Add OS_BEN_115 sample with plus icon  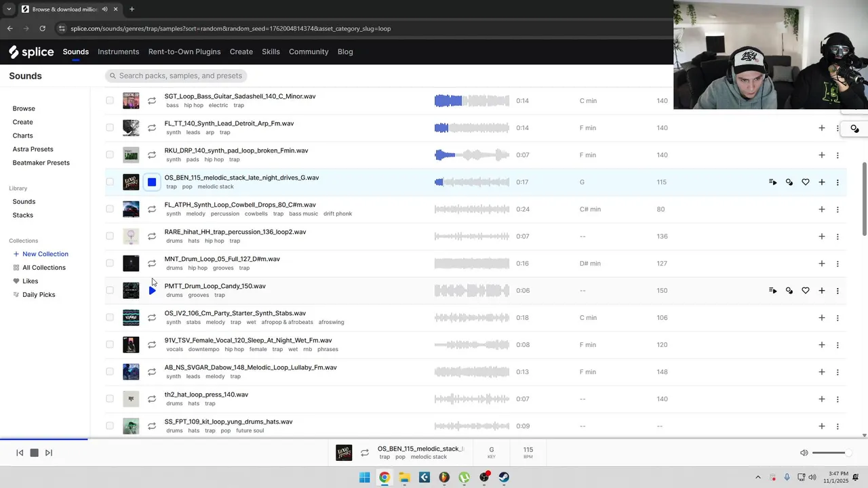tap(821, 182)
